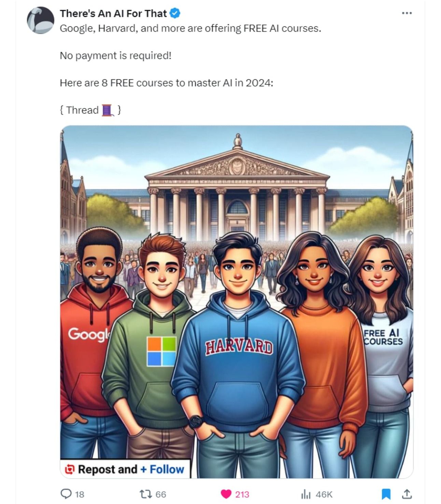441x504 pixels.
Task: Click the 46K views count
Action: [324, 494]
